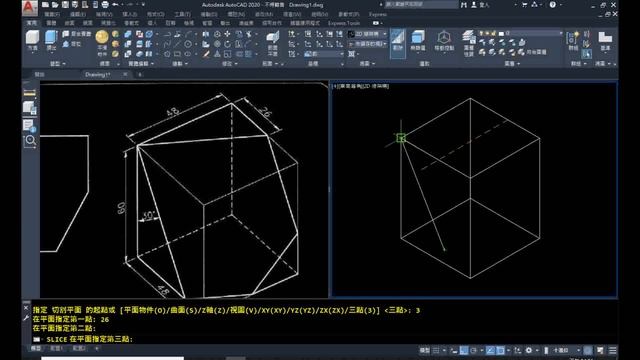Image resolution: width=640 pixels, height=360 pixels.
Task: Click the search input field in title bar
Action: point(422,5)
